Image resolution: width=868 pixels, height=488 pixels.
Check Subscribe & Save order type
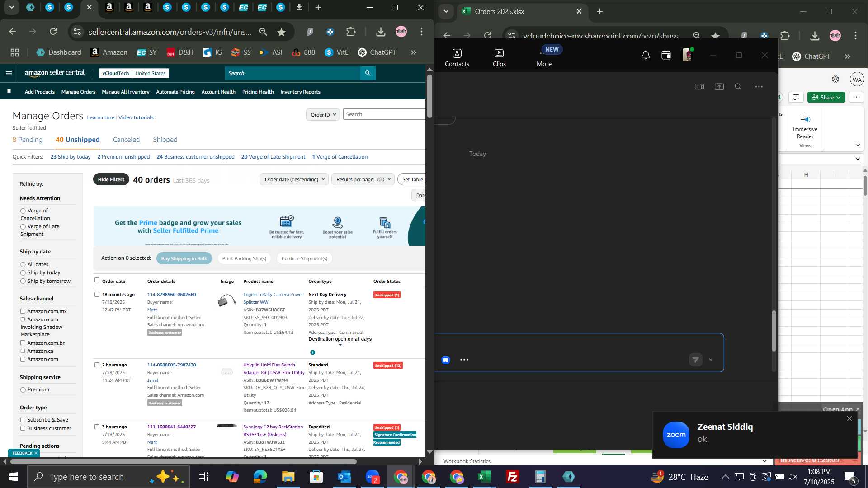[x=23, y=420]
